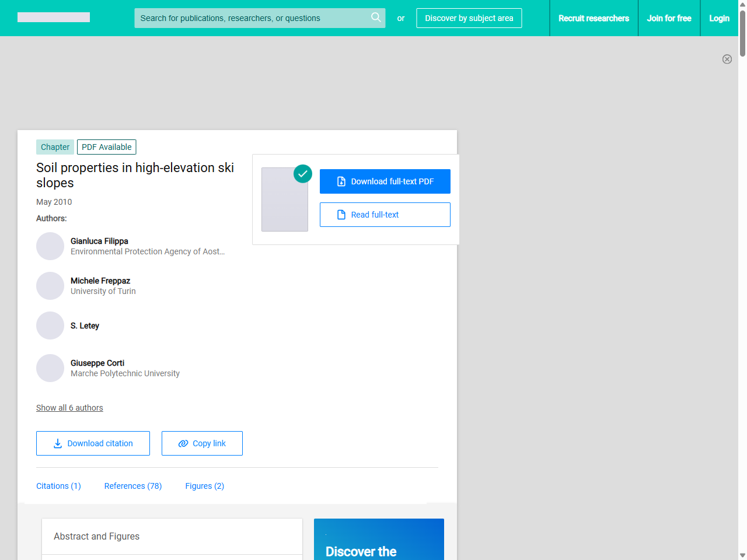The height and width of the screenshot is (560, 747).
Task: Click the site logo in header
Action: [x=54, y=17]
